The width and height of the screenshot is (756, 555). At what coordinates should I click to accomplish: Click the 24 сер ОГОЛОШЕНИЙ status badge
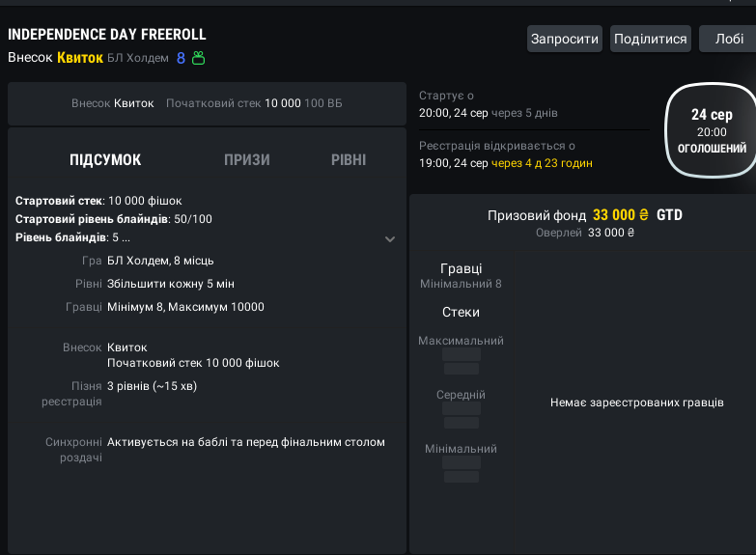(712, 130)
